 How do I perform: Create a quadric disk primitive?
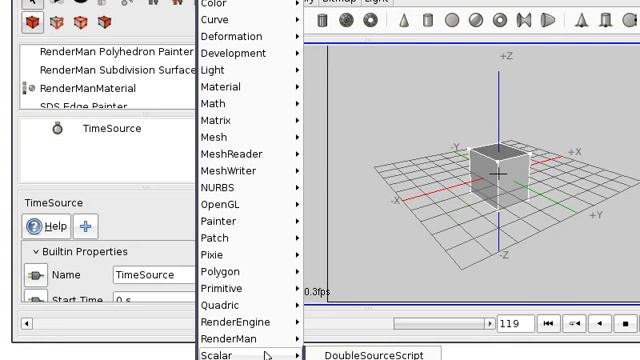(452, 20)
